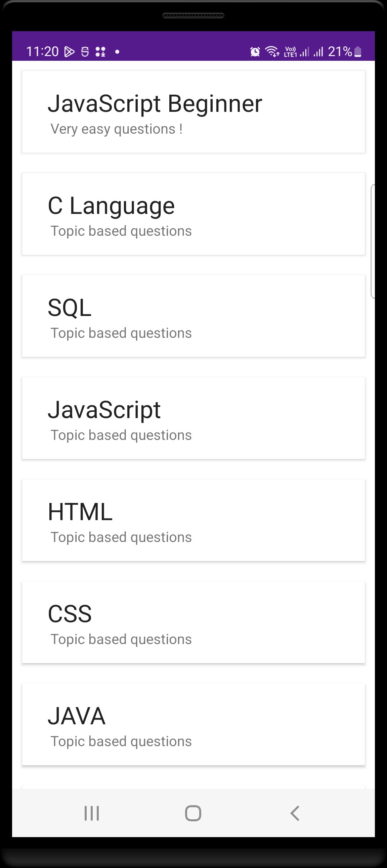
Task: Tap the four-dots notification icon
Action: click(x=100, y=52)
